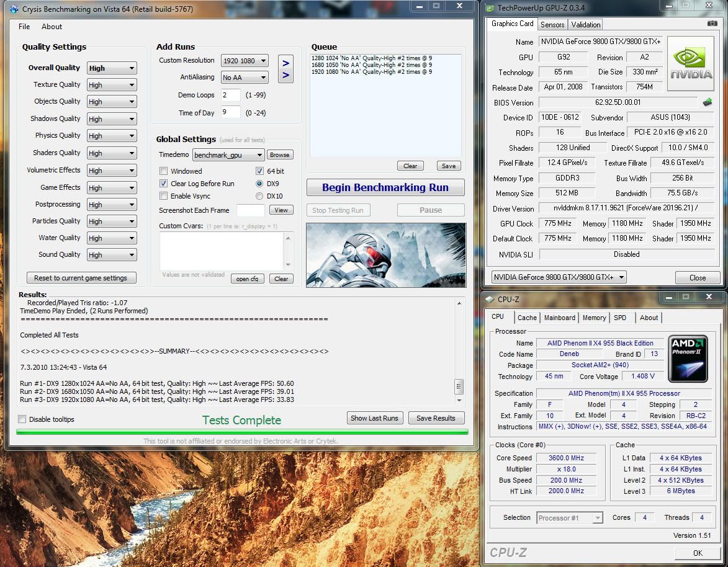Open the Custom Resolution dropdown

pos(245,61)
